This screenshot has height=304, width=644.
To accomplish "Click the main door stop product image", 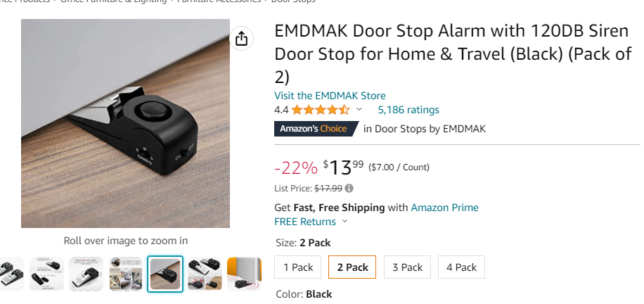I will [x=126, y=123].
